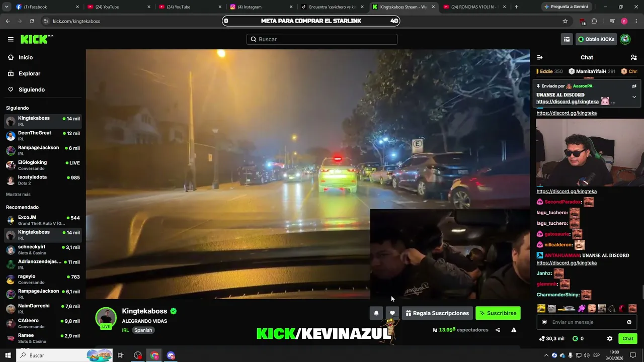
Task: Open the Windows Start menu
Action: point(8,355)
